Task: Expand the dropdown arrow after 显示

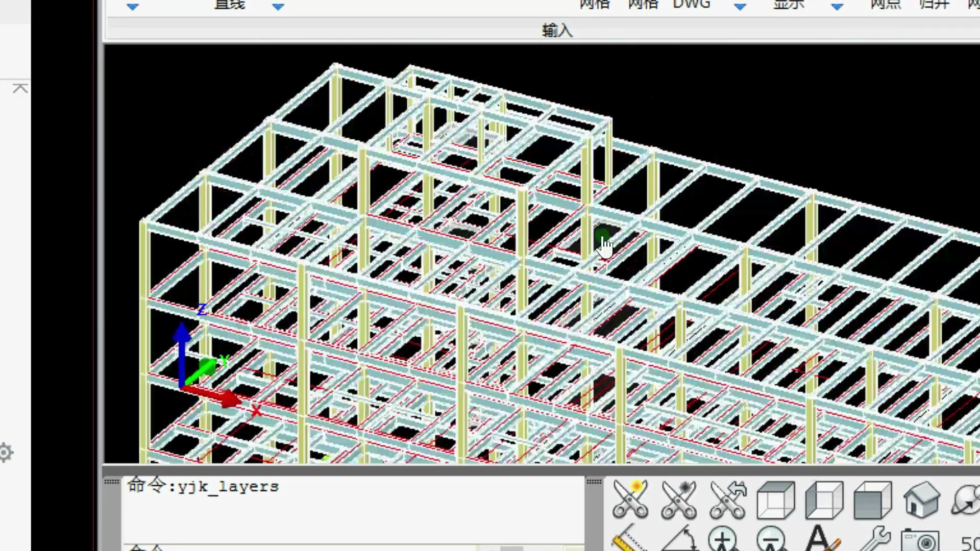Action: pyautogui.click(x=837, y=7)
